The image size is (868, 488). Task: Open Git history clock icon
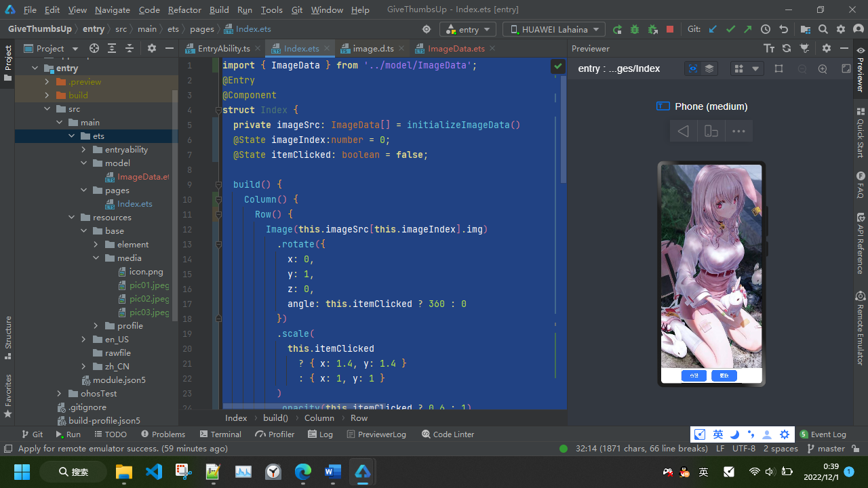[x=766, y=29]
